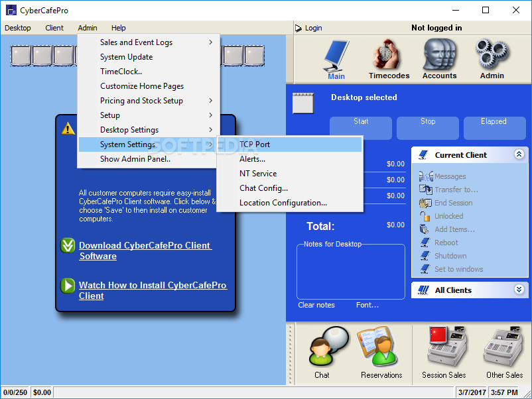
Task: Select Show Admin Panel..
Action: [149, 159]
